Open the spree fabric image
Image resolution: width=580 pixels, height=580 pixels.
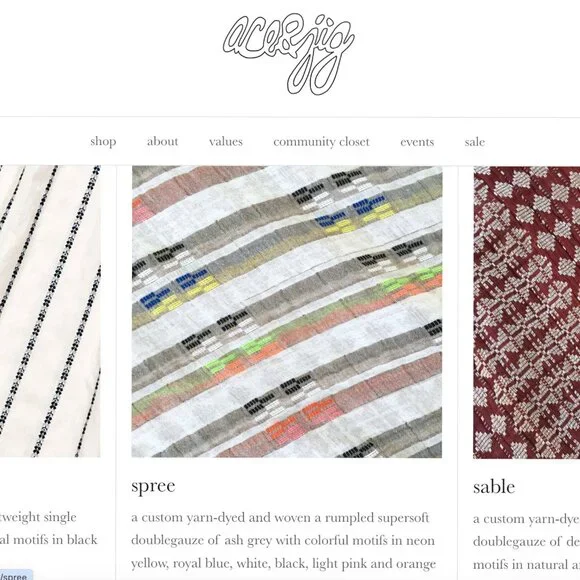(x=287, y=311)
